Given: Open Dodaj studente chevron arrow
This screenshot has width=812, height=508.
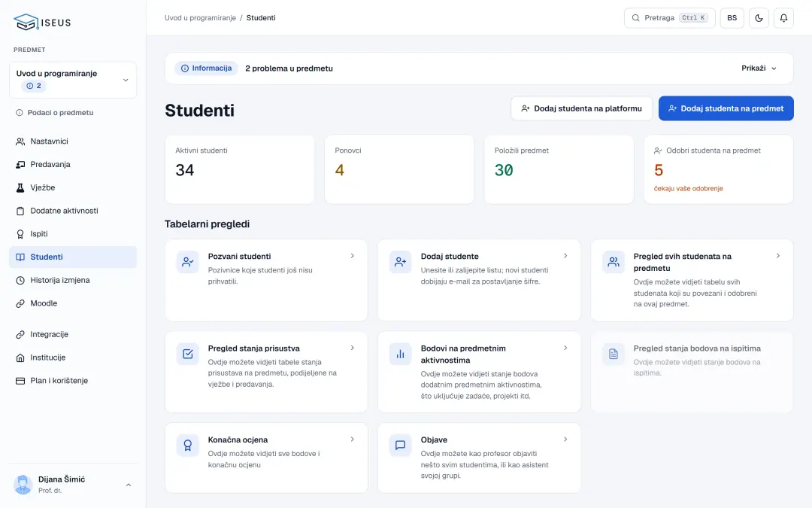Looking at the screenshot, I should tap(565, 256).
